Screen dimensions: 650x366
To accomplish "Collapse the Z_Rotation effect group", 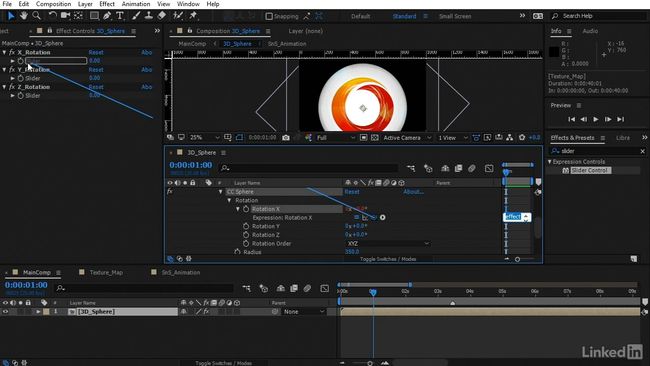I will coord(5,87).
